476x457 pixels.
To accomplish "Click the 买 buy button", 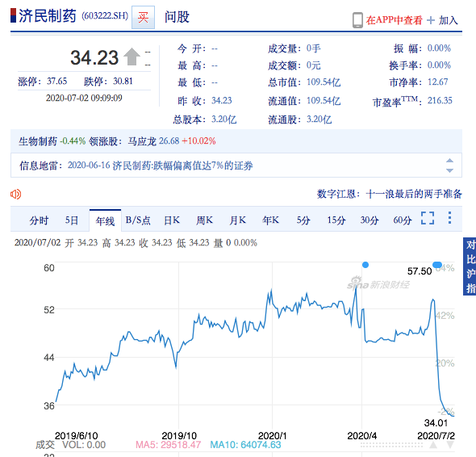I will coord(143,17).
